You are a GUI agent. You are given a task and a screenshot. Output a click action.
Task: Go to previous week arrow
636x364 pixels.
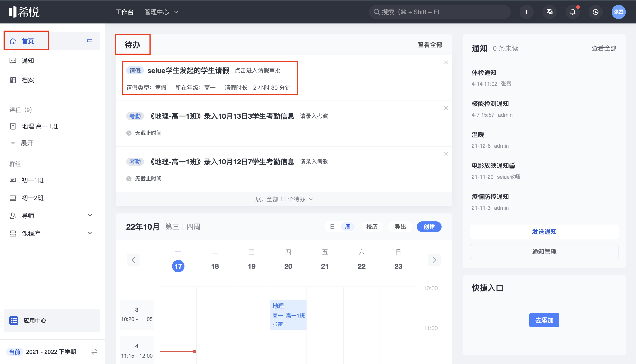click(133, 260)
